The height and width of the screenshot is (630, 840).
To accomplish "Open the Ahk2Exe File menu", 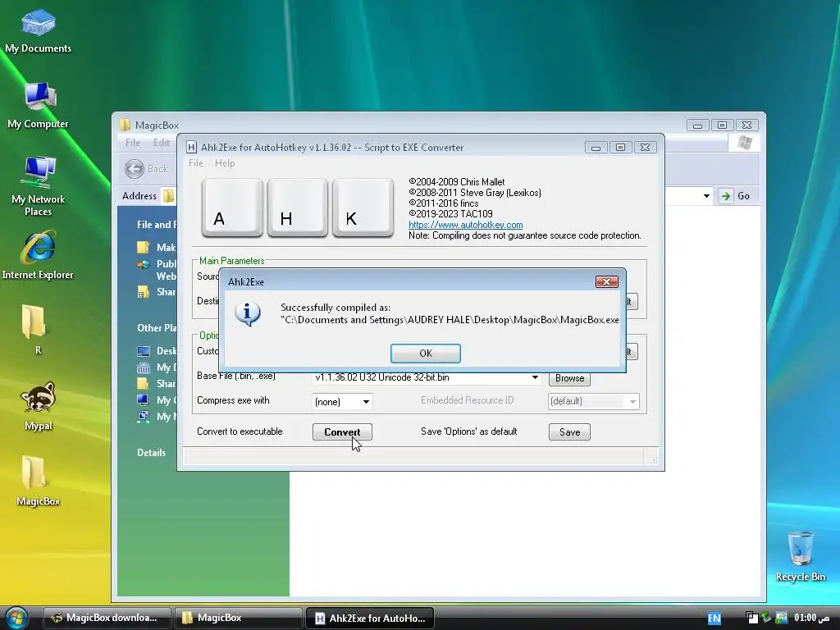I will point(195,163).
